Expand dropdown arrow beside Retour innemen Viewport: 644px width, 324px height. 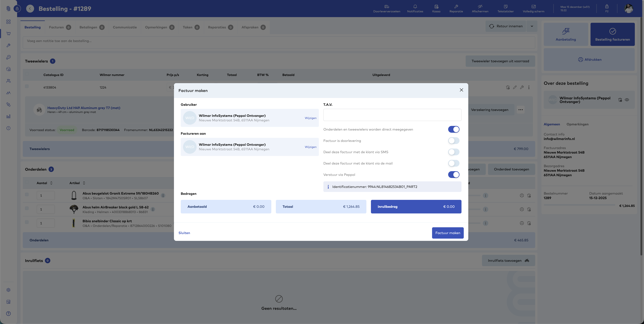[532, 26]
